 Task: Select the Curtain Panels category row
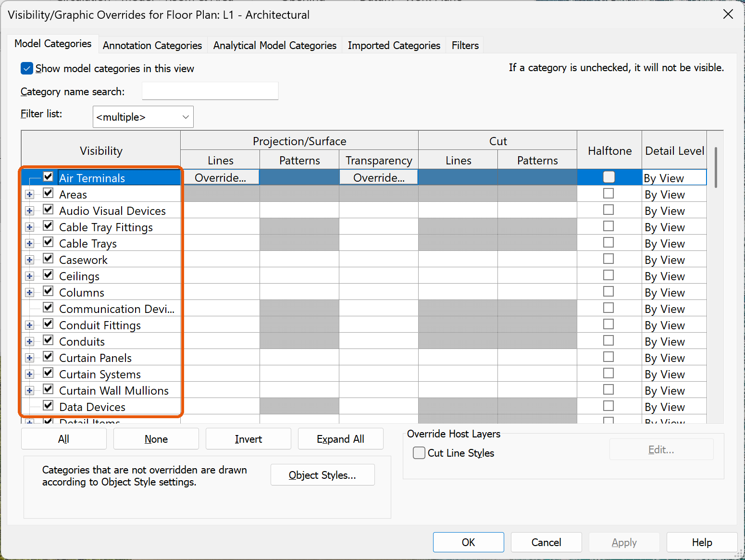pyautogui.click(x=96, y=358)
